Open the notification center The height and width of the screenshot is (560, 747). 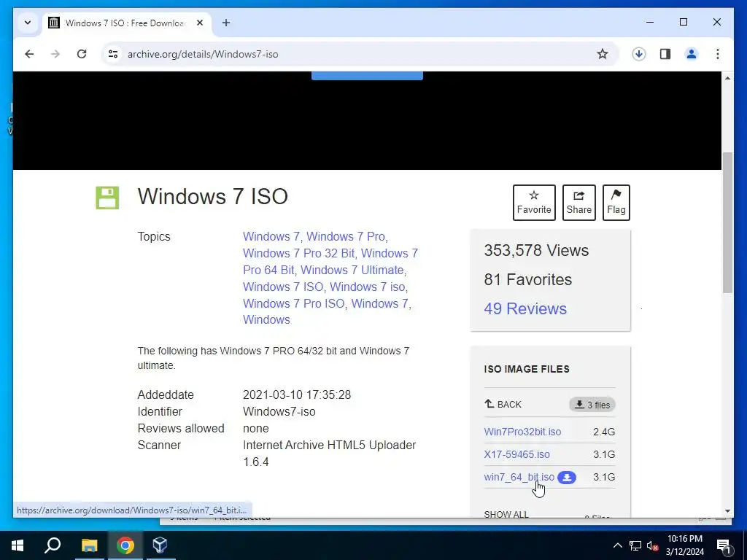[x=724, y=546]
